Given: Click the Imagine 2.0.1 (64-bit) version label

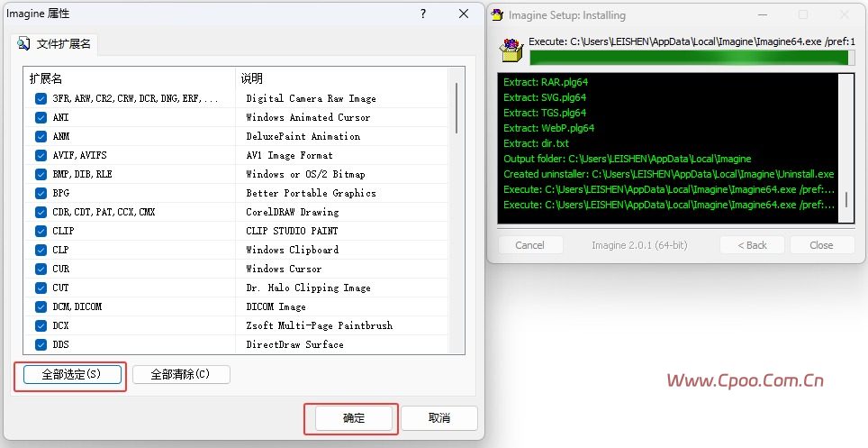Looking at the screenshot, I should coord(639,245).
